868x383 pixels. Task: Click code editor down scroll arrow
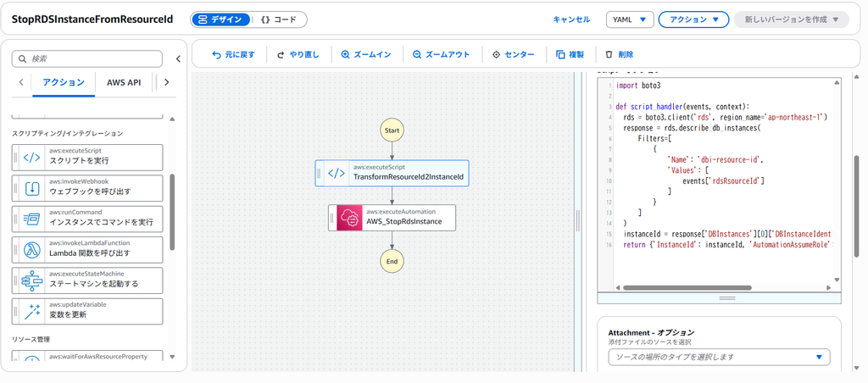836,279
